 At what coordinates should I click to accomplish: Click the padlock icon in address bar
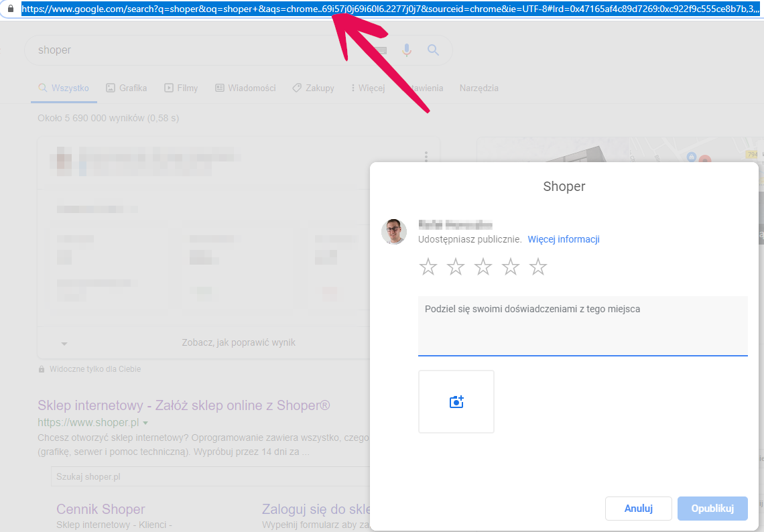point(10,9)
